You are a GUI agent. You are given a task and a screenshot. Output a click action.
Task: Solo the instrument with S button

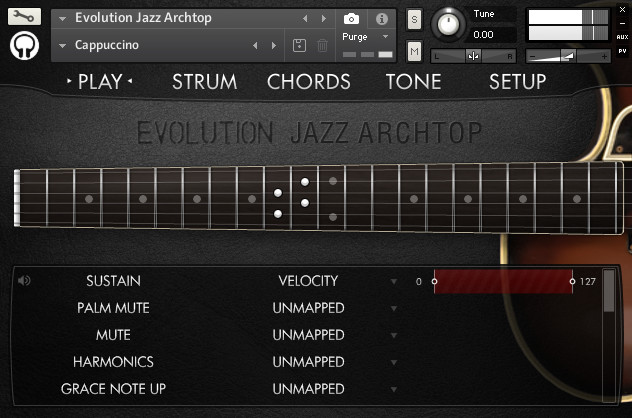coord(414,19)
